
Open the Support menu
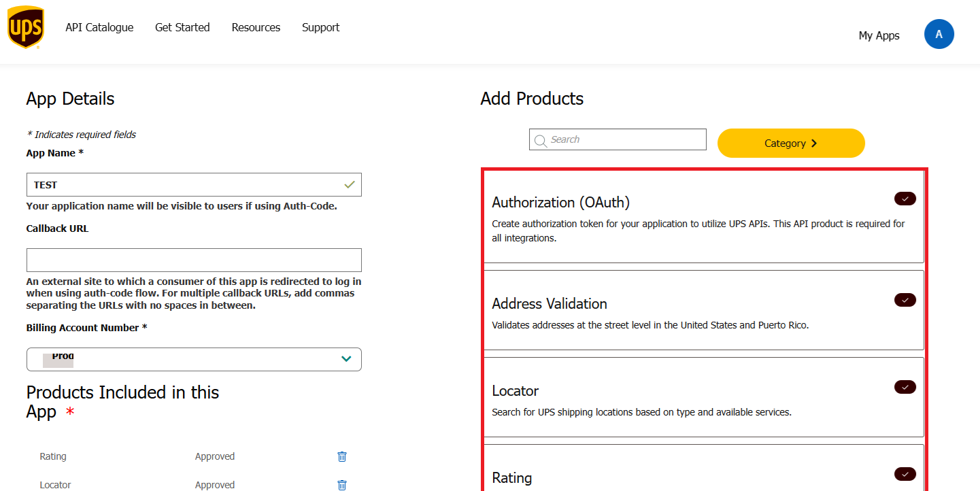point(320,27)
